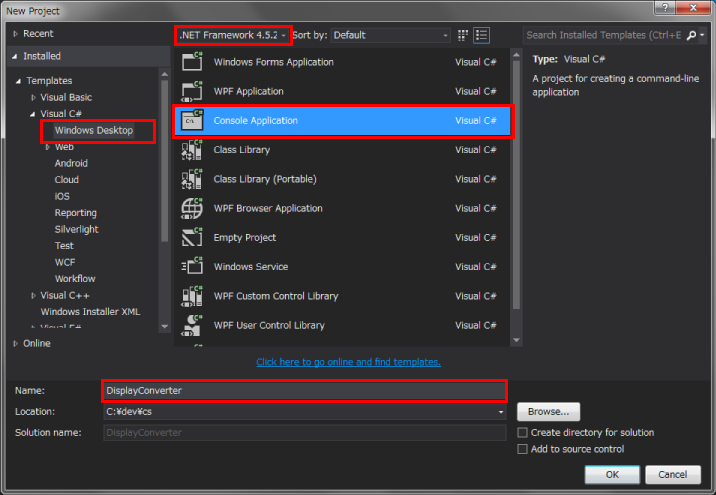Select the Windows Service template icon
716x495 pixels.
pyautogui.click(x=192, y=267)
